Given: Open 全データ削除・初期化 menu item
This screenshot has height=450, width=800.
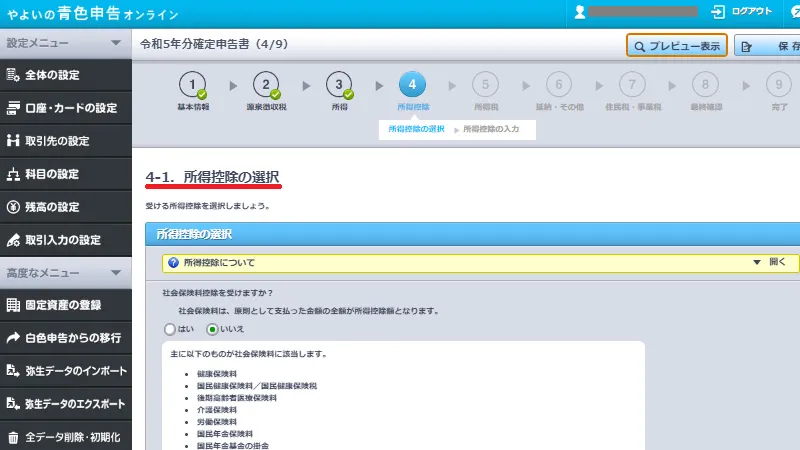Looking at the screenshot, I should (66, 436).
